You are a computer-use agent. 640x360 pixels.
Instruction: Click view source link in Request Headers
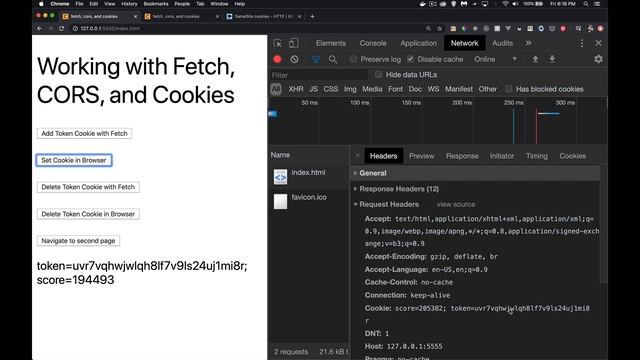(456, 204)
